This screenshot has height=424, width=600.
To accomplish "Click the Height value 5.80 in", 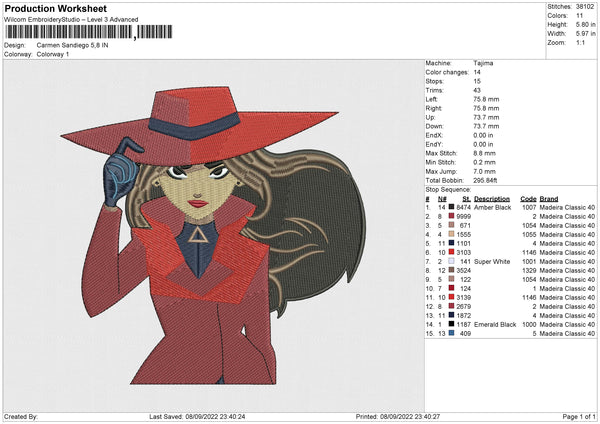I will click(585, 24).
